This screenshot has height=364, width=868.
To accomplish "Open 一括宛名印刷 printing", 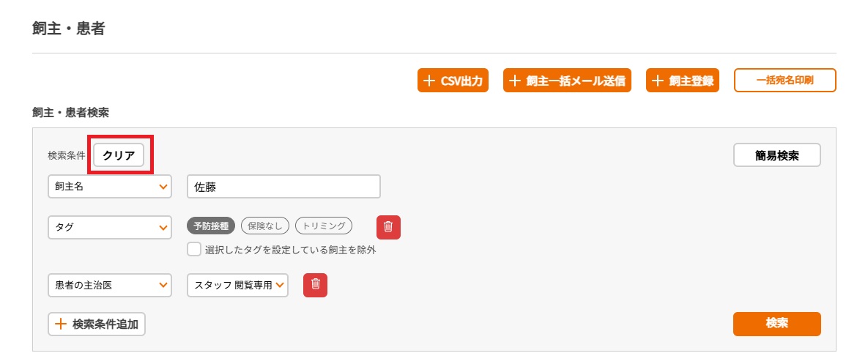I will click(785, 81).
